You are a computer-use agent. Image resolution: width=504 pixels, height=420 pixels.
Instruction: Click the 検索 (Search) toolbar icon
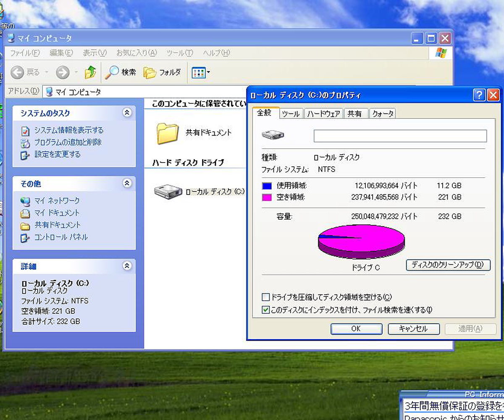113,72
